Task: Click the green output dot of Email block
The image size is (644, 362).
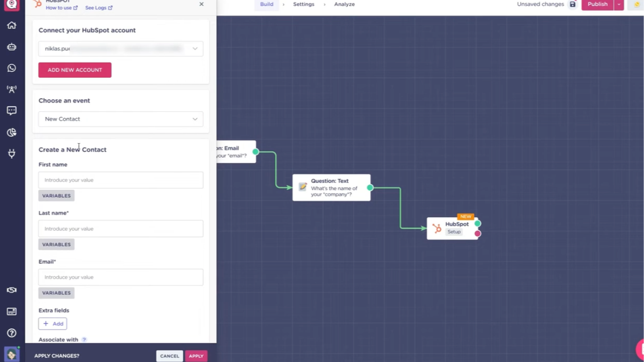Action: (x=256, y=152)
